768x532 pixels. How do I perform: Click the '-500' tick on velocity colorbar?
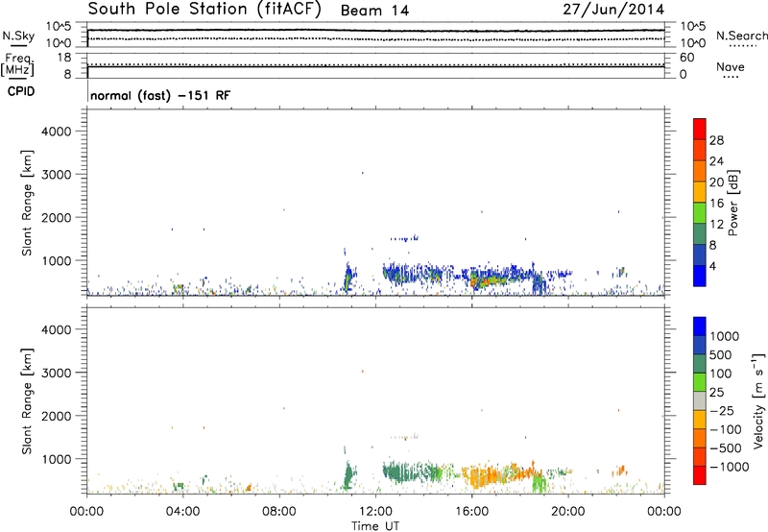(726, 447)
